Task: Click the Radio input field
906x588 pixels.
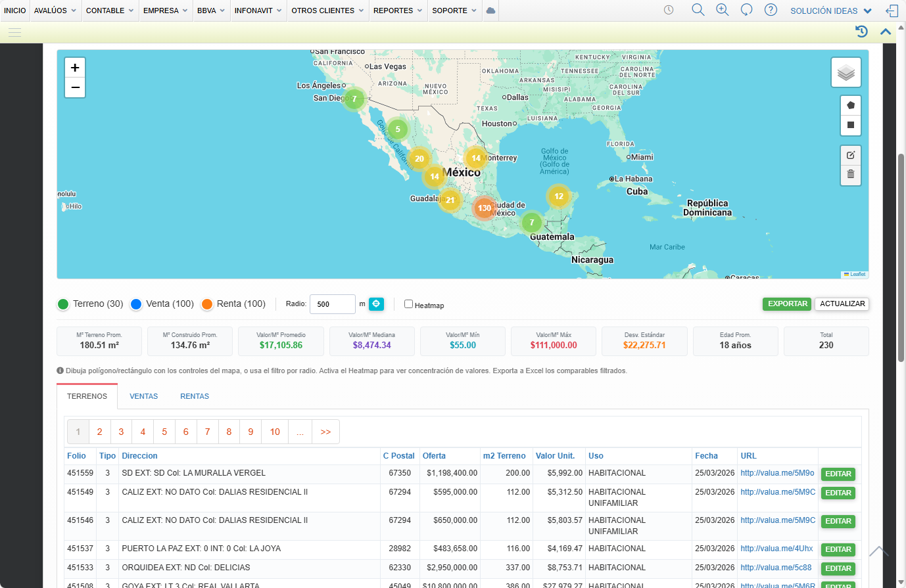Action: tap(332, 304)
